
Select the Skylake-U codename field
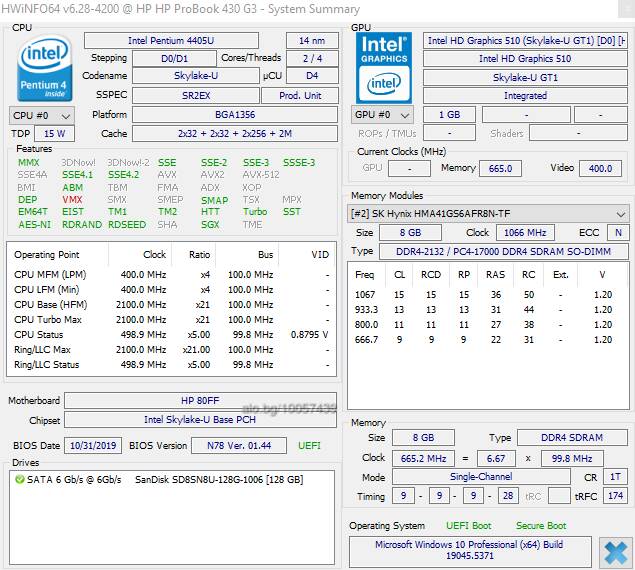click(x=196, y=76)
